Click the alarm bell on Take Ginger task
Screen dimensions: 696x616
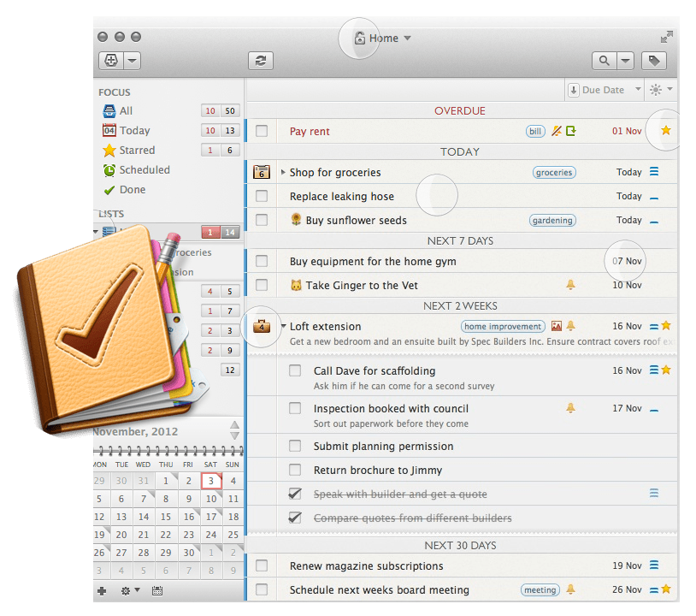point(569,285)
